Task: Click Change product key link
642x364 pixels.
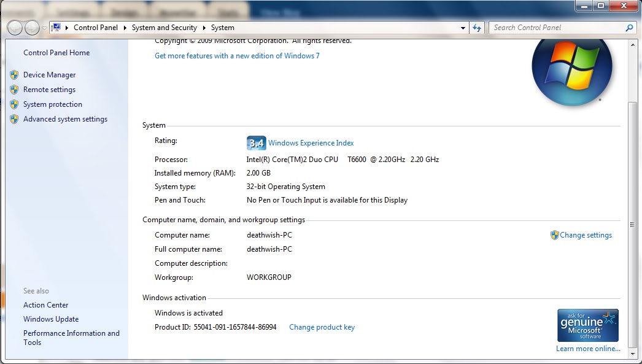Action: (x=322, y=327)
